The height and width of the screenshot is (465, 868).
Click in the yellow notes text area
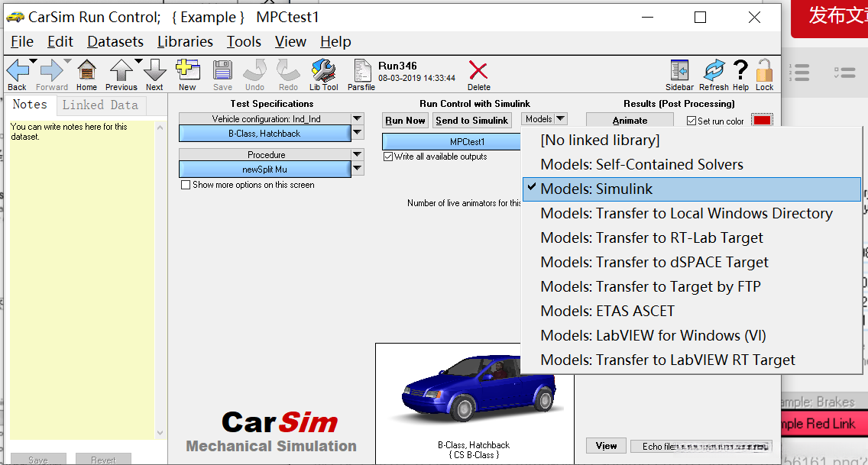pyautogui.click(x=82, y=280)
